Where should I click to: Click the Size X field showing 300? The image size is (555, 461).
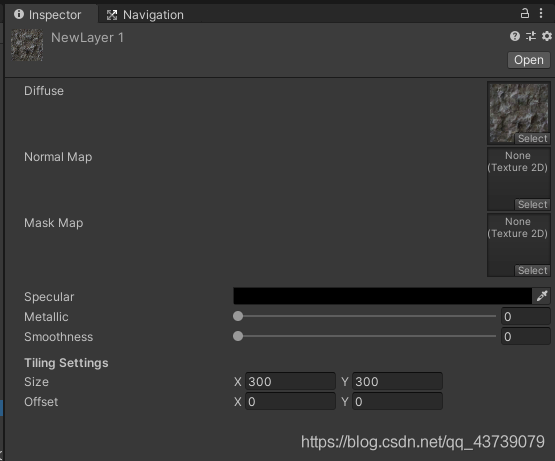(x=290, y=381)
